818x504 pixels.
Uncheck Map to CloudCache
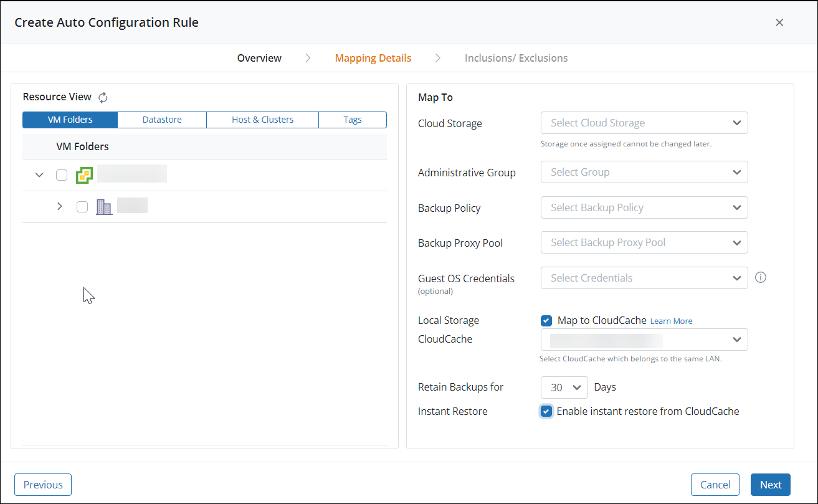(546, 320)
